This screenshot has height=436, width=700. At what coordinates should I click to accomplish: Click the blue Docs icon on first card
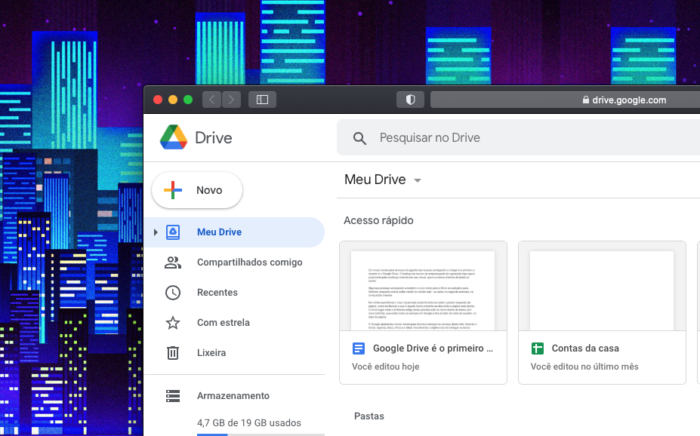click(x=358, y=348)
